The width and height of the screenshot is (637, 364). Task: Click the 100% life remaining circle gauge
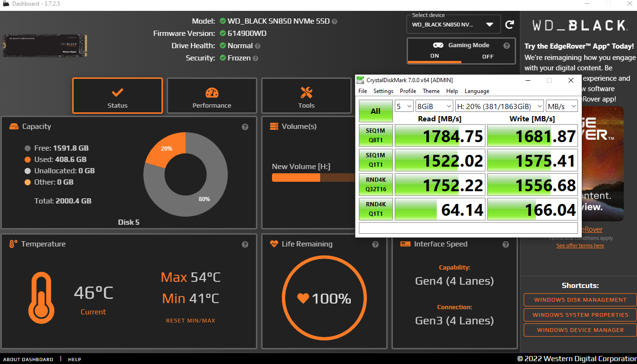pos(324,298)
